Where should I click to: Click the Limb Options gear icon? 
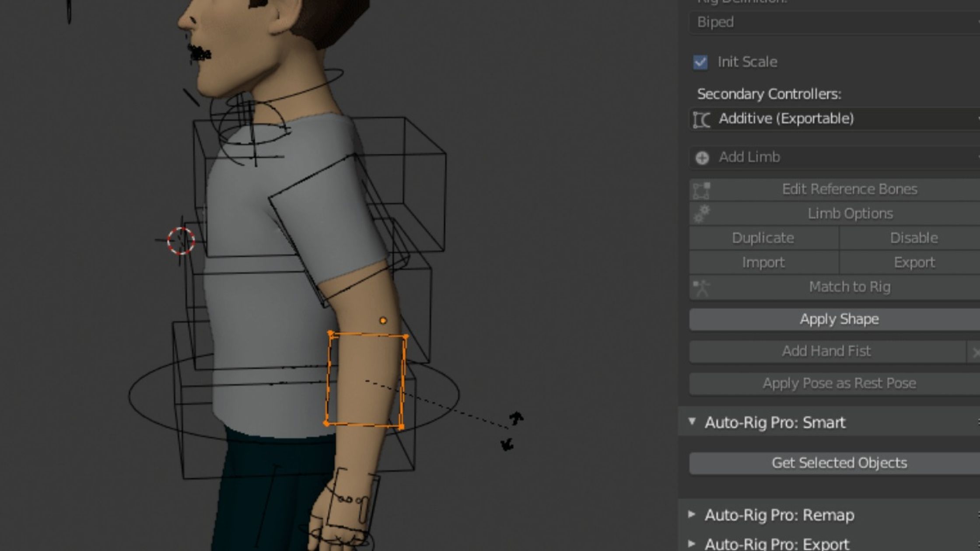701,214
